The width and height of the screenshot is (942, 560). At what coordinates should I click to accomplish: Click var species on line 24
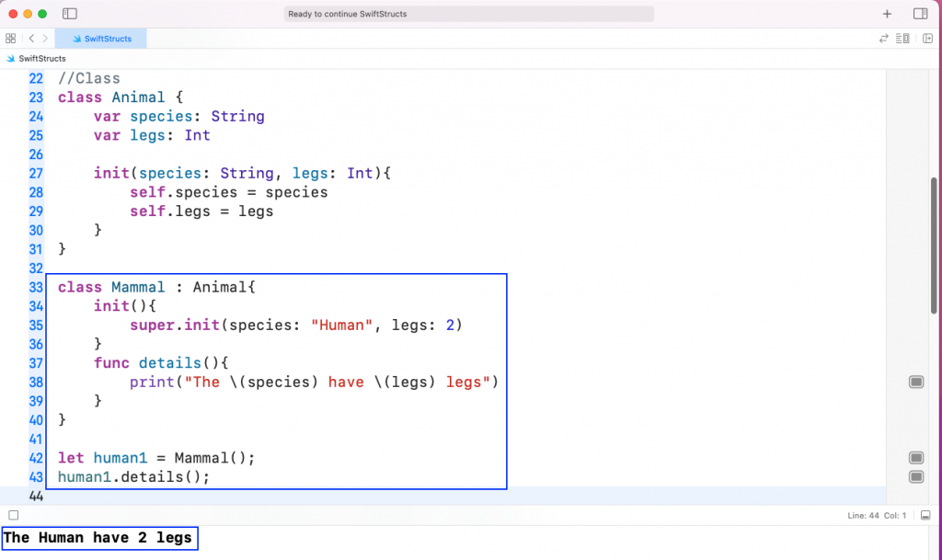coord(143,117)
